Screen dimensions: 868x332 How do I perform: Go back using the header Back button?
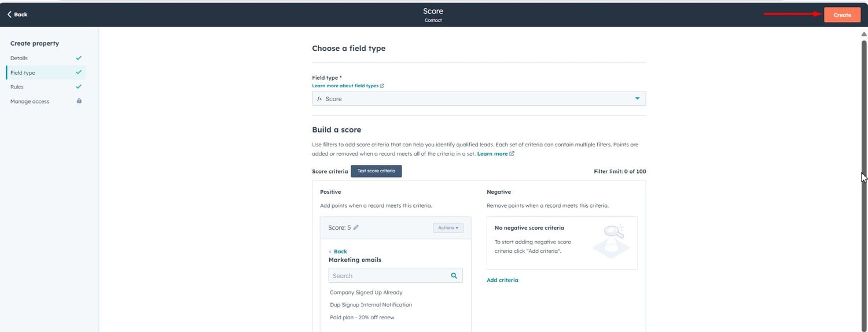pyautogui.click(x=17, y=14)
